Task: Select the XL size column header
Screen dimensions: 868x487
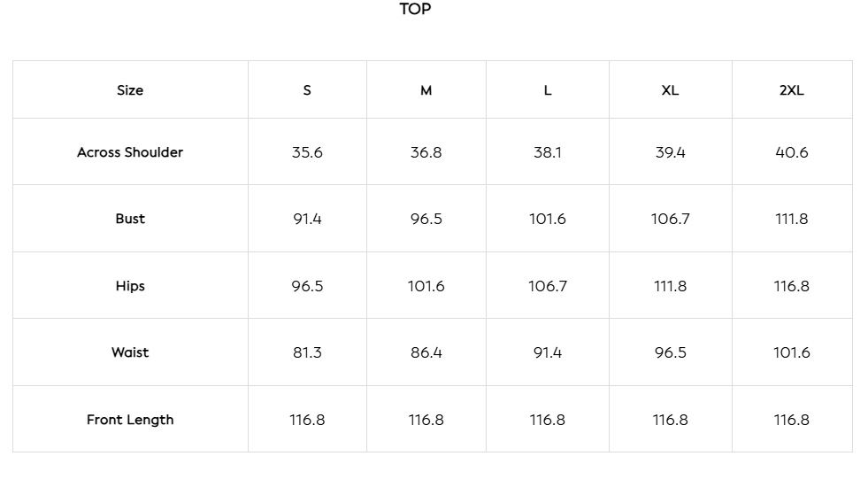Action: [670, 90]
